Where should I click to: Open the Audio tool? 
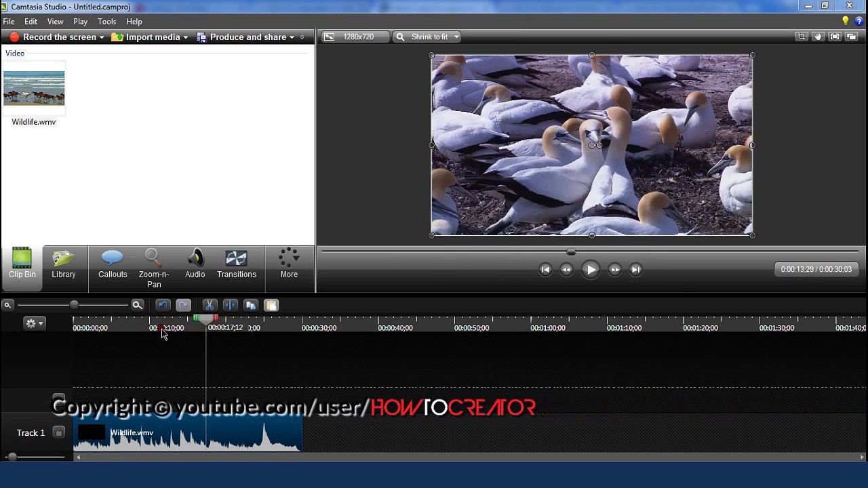(195, 264)
